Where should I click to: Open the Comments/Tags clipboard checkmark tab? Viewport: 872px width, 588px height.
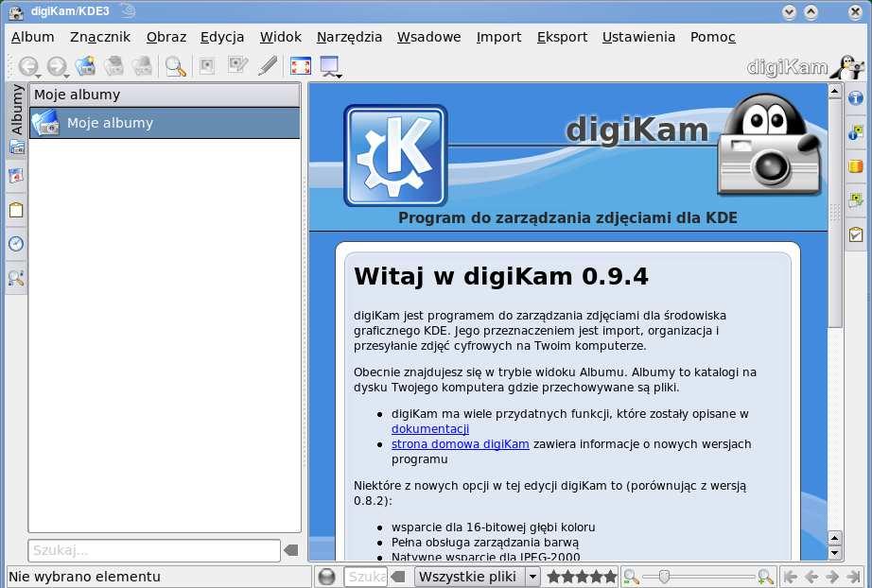click(856, 234)
